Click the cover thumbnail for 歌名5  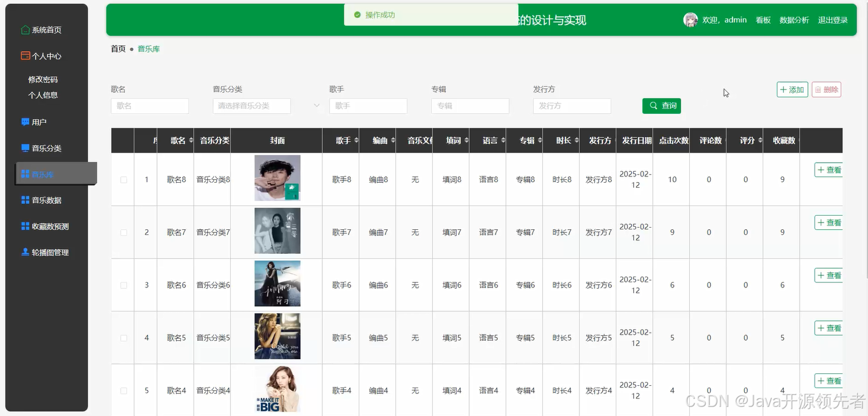tap(277, 336)
